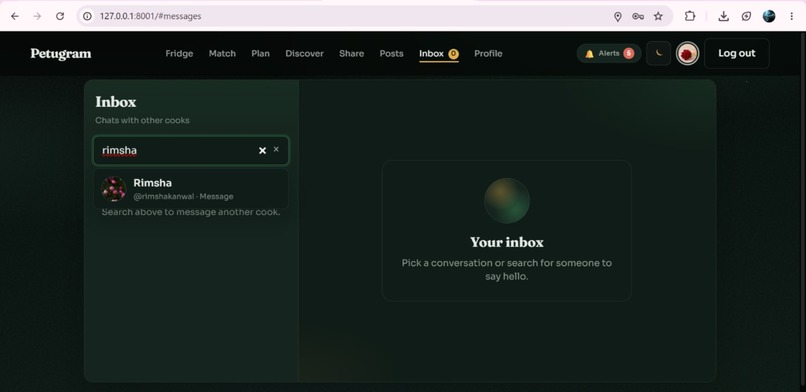
Task: Click @rimshakanwal Message text
Action: pos(184,196)
